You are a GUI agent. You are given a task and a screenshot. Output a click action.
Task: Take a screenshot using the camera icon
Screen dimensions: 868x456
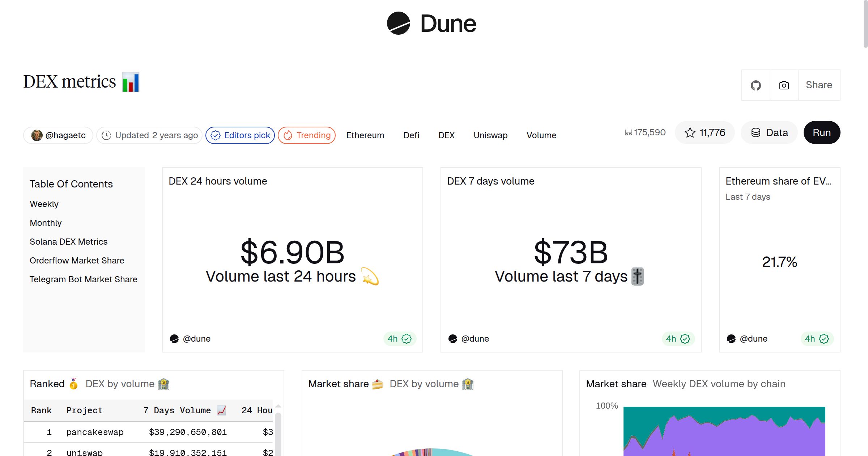point(784,85)
